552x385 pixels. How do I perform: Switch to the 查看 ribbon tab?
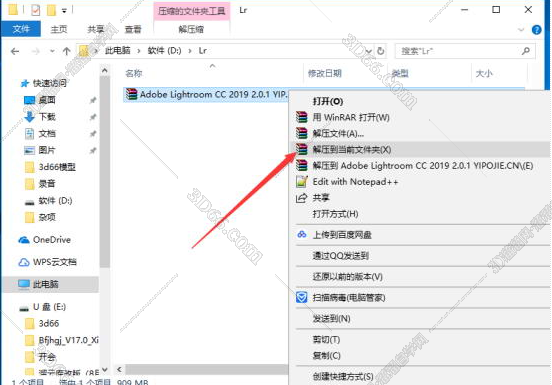(x=133, y=29)
